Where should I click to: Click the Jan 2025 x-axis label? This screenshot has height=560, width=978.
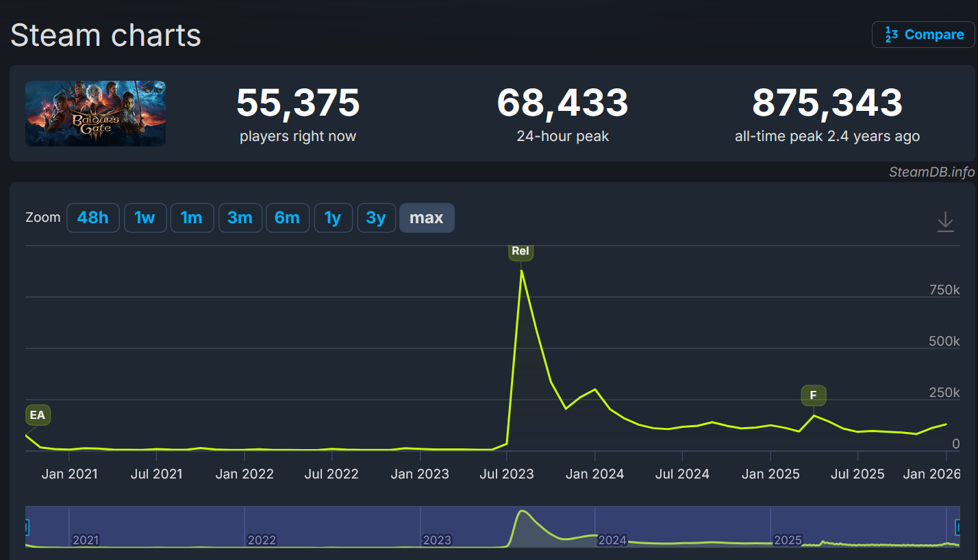[x=770, y=474]
